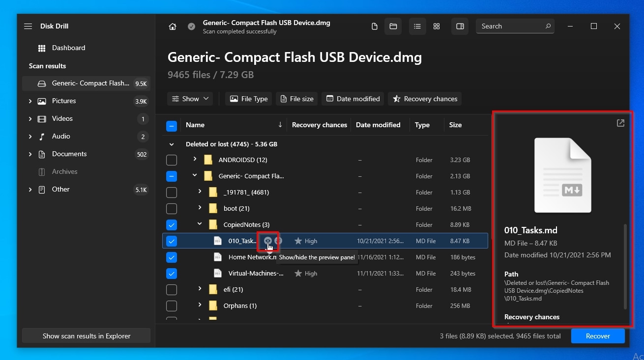Go to home via the house icon
This screenshot has width=644, height=360.
click(x=173, y=27)
